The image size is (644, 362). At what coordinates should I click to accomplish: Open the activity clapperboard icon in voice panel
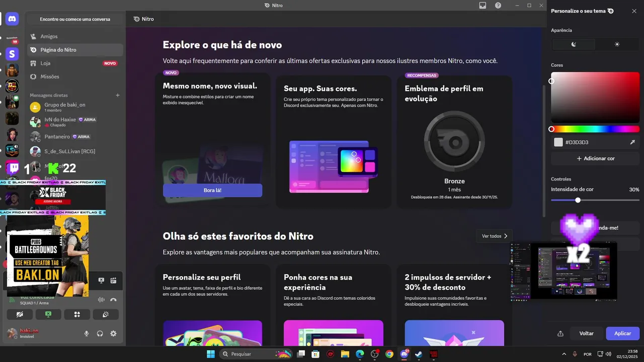(x=114, y=281)
